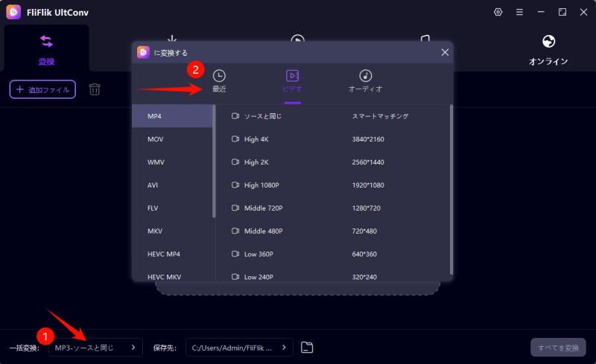Open the output folder icon
596x364 pixels.
point(307,347)
